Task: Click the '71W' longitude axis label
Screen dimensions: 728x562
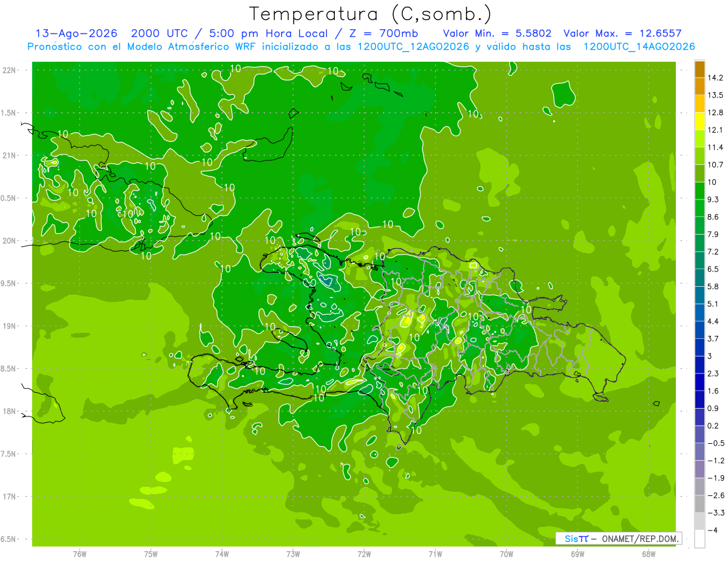Action: 435,554
